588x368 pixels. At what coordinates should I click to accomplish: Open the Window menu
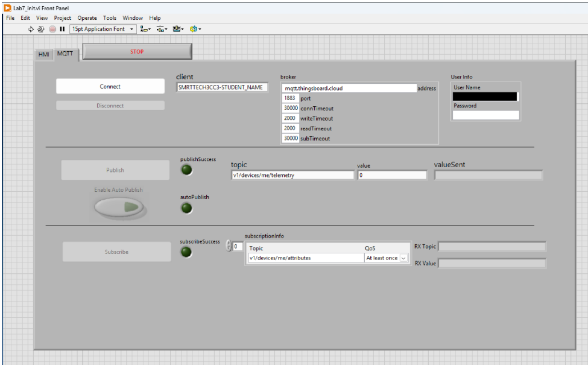click(133, 18)
